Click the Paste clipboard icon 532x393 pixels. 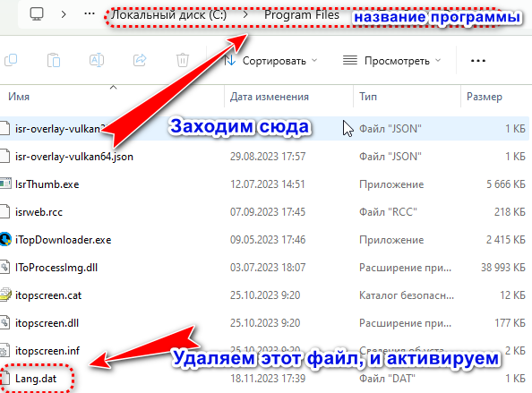54,60
